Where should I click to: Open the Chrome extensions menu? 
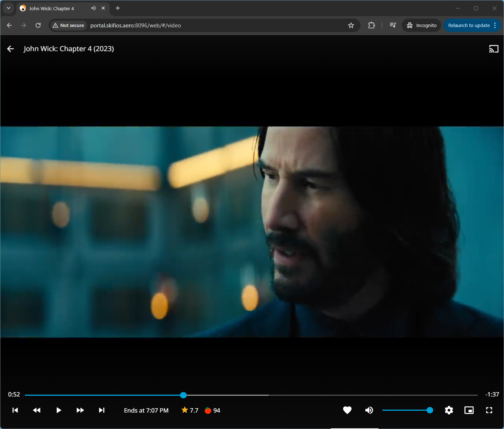tap(371, 25)
